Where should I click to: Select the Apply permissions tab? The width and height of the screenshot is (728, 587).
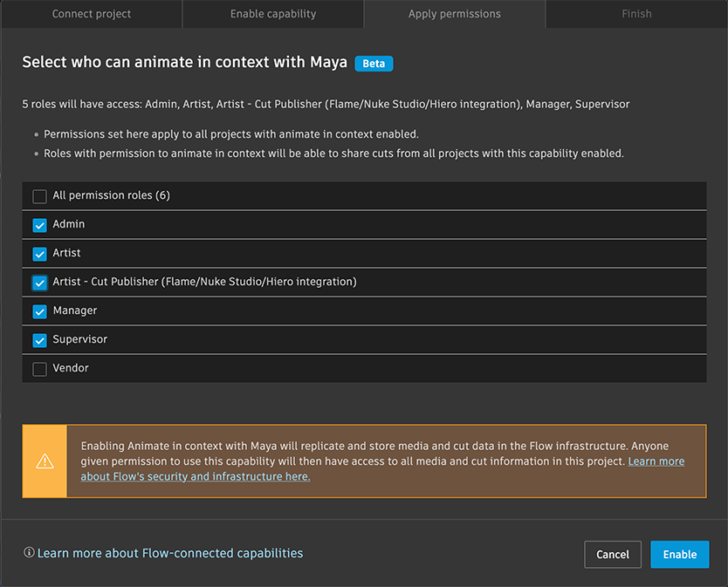(455, 14)
